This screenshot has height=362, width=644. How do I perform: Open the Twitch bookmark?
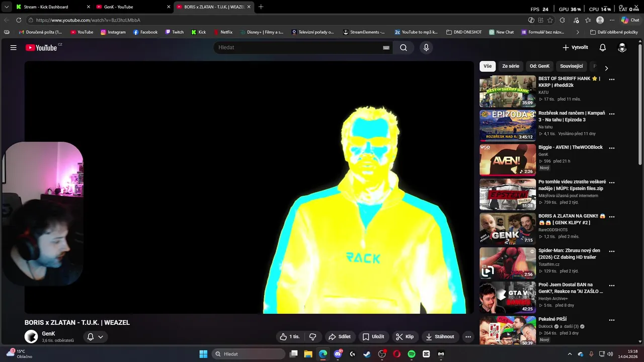pyautogui.click(x=175, y=32)
